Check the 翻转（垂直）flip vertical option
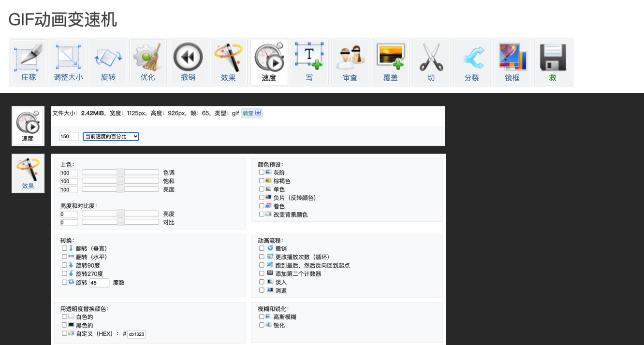Viewport: 644px width, 345px height. point(64,248)
